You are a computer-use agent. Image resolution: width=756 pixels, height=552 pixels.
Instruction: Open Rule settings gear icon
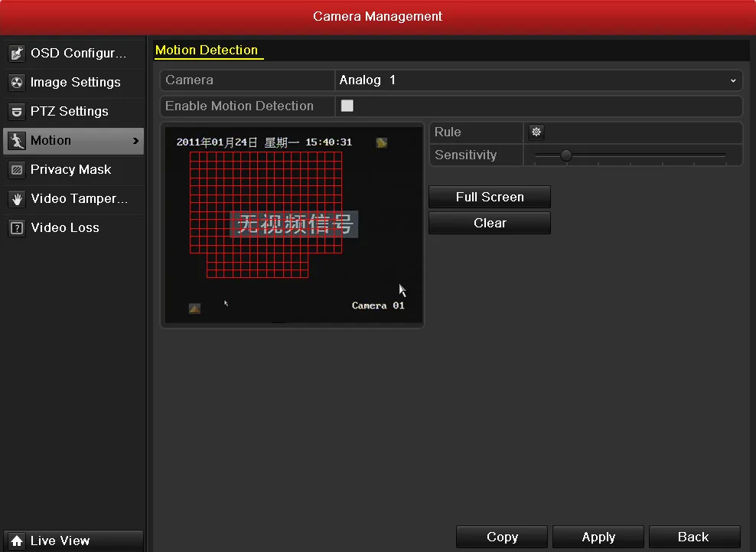click(536, 132)
